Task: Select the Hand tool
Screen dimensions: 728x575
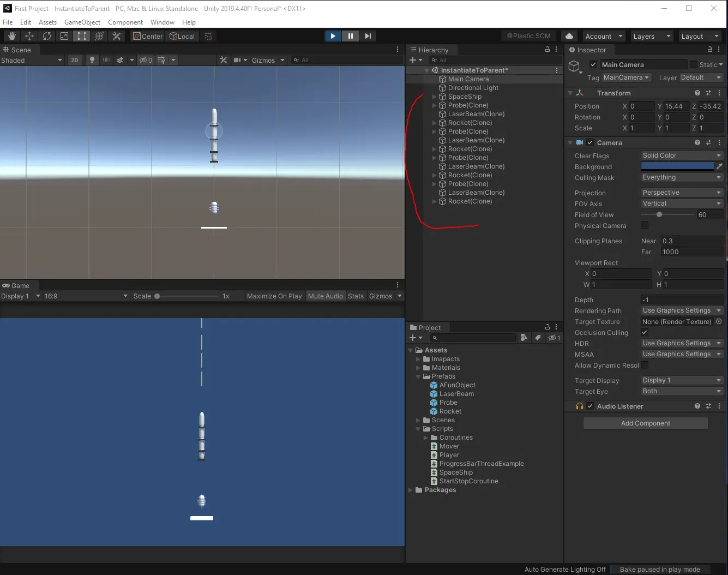Action: [x=11, y=36]
